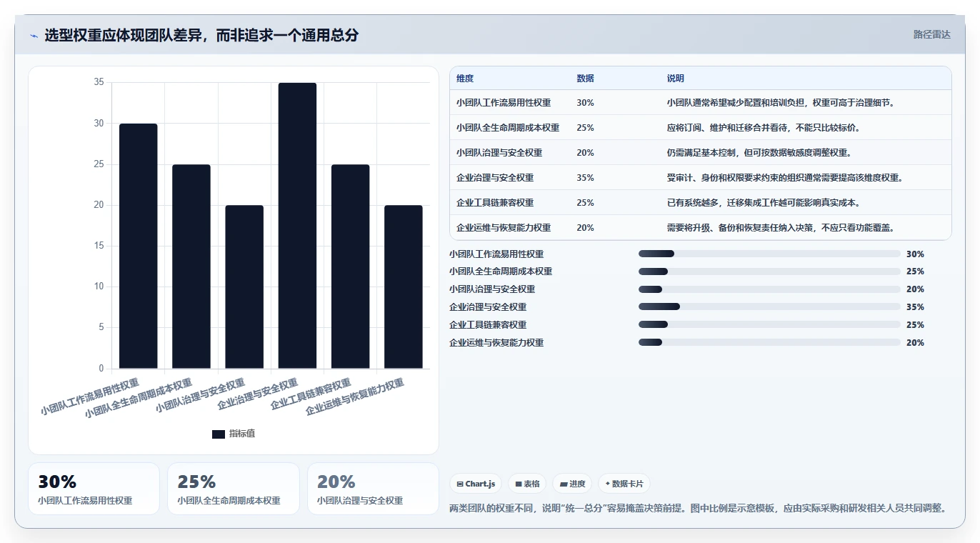Click 小团队工作流易用性权重 in the table
This screenshot has height=543, width=980.
(x=504, y=103)
